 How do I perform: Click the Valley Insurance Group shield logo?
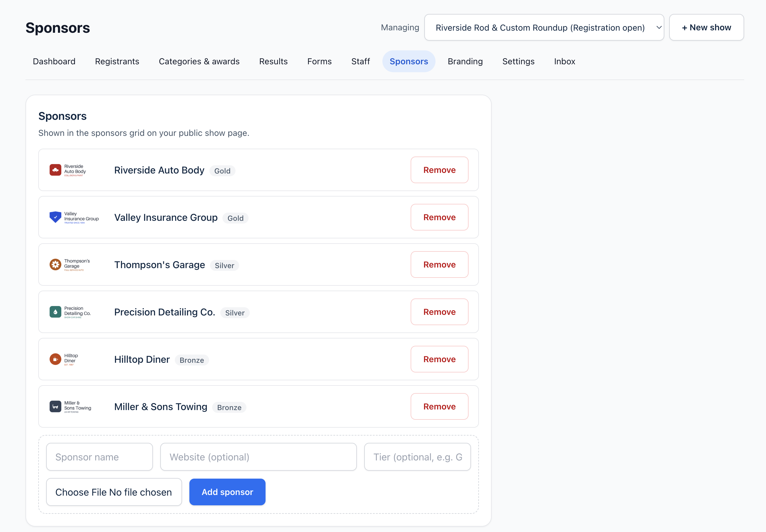tap(55, 217)
